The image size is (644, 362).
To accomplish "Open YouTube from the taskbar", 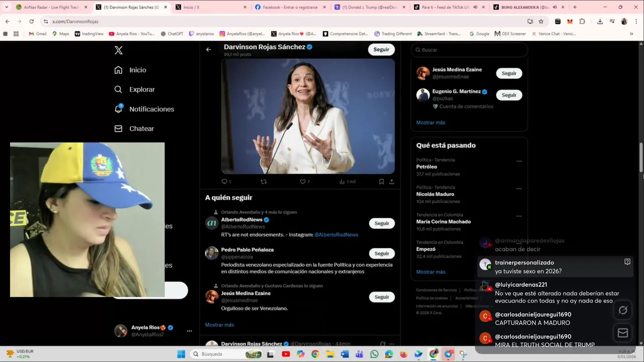I will (x=286, y=354).
